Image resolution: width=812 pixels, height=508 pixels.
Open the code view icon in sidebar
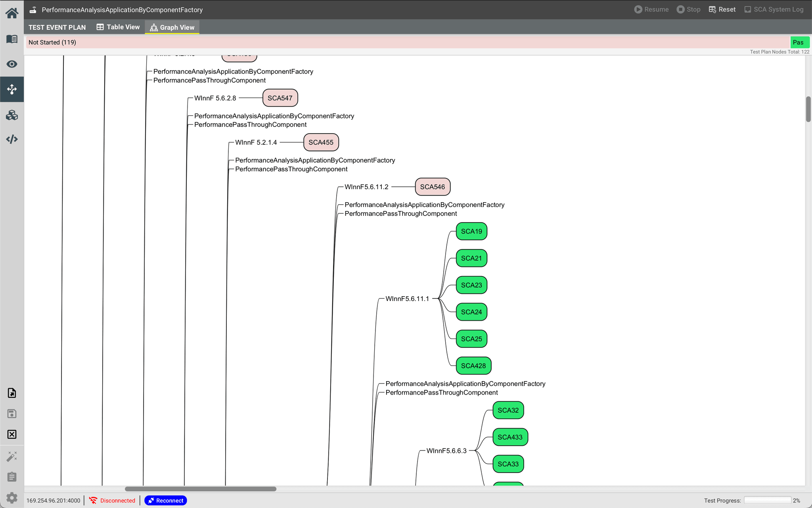click(x=12, y=139)
